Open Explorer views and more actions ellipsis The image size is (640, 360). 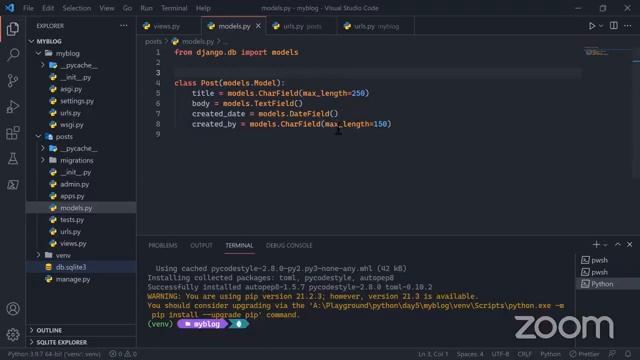pos(123,26)
